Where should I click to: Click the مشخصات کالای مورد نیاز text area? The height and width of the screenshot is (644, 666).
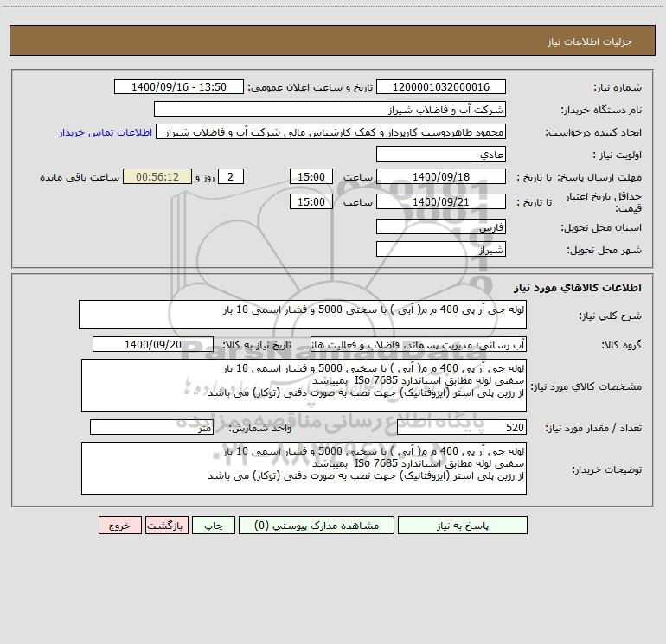(304, 386)
